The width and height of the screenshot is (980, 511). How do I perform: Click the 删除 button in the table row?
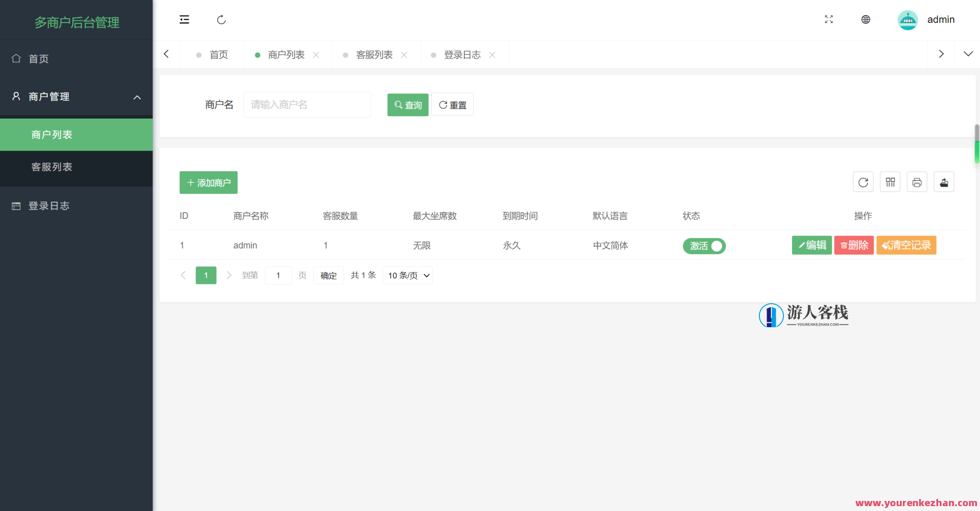[854, 245]
